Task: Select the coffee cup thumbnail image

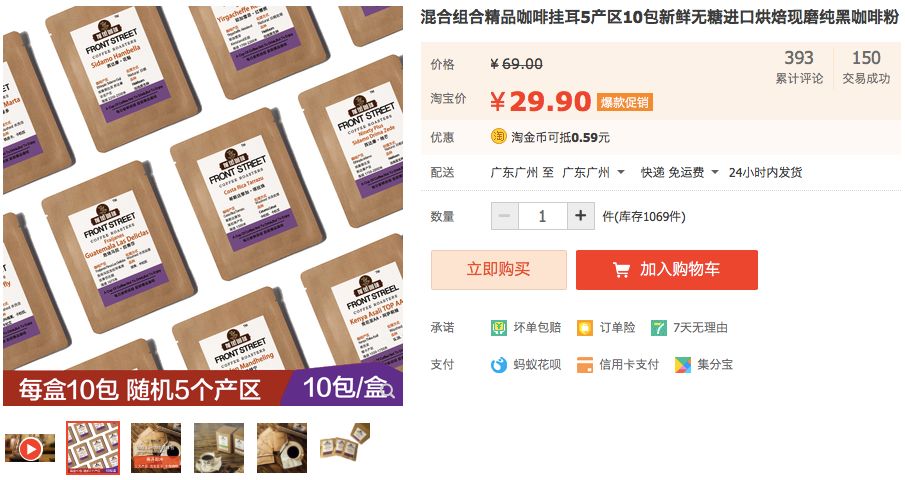Action: pyautogui.click(x=219, y=448)
